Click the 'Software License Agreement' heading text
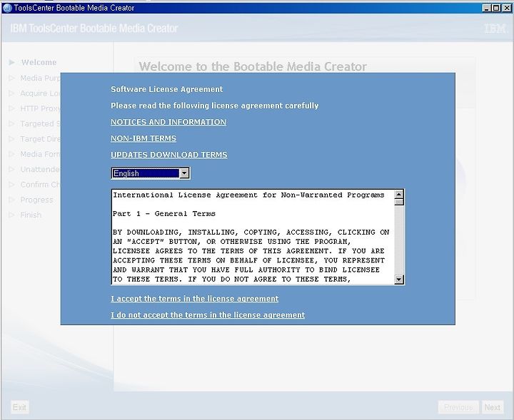 tap(166, 89)
